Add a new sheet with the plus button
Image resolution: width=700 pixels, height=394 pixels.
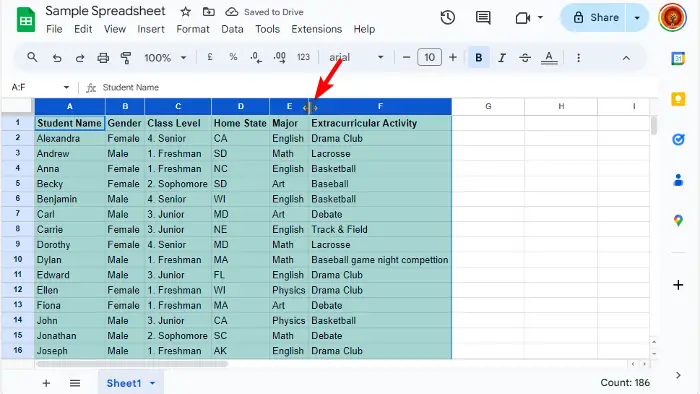click(x=46, y=383)
